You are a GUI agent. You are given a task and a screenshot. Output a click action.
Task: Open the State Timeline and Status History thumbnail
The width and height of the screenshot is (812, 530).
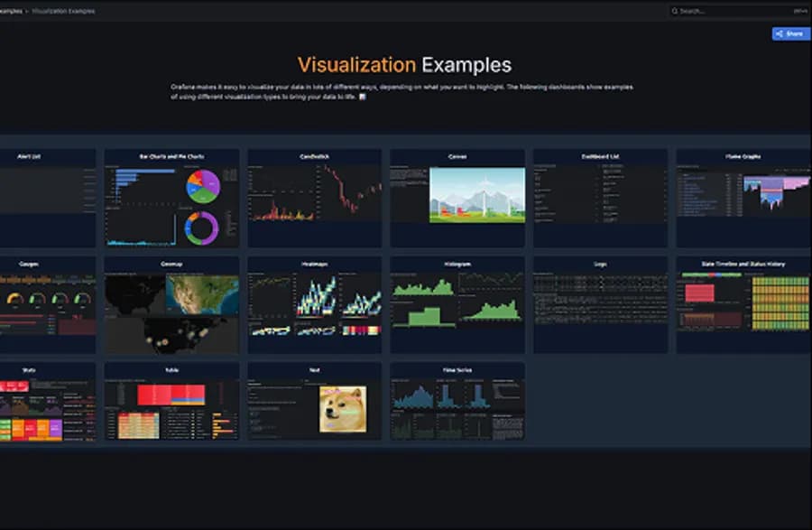743,305
